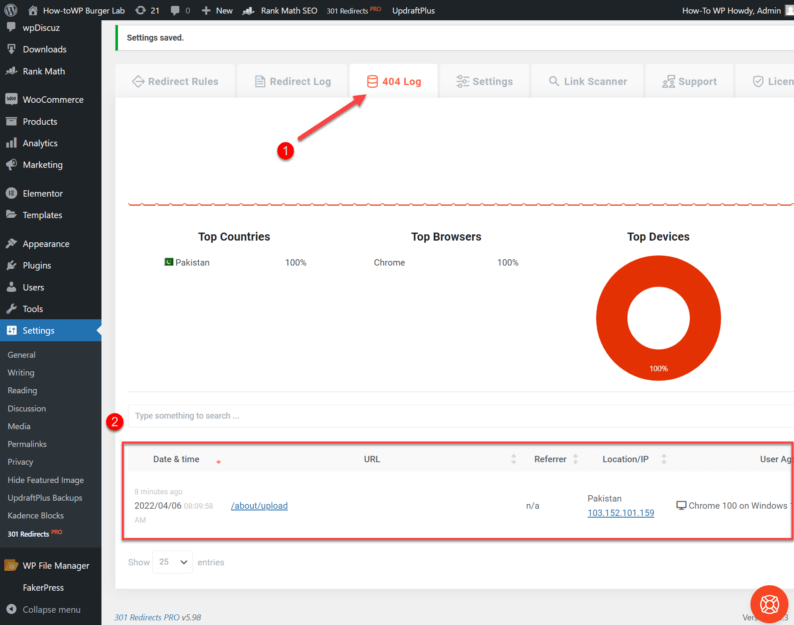
Task: Sort the log by Date & time
Action: [176, 459]
